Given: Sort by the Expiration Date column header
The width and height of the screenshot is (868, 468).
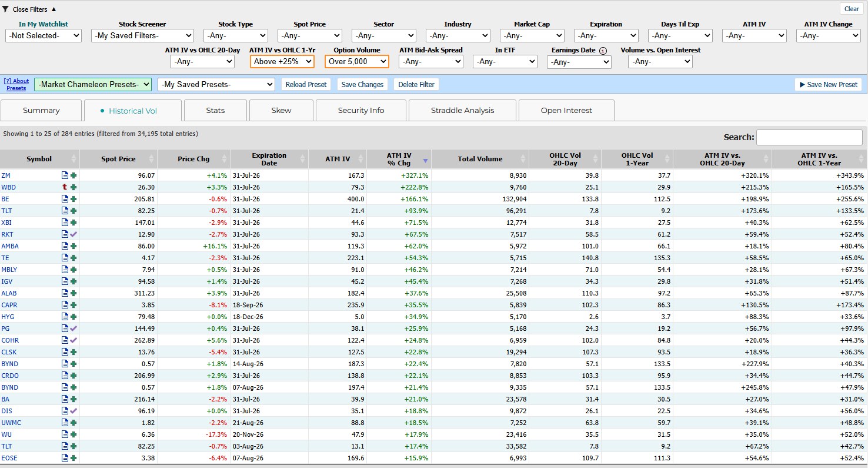Looking at the screenshot, I should (269, 159).
